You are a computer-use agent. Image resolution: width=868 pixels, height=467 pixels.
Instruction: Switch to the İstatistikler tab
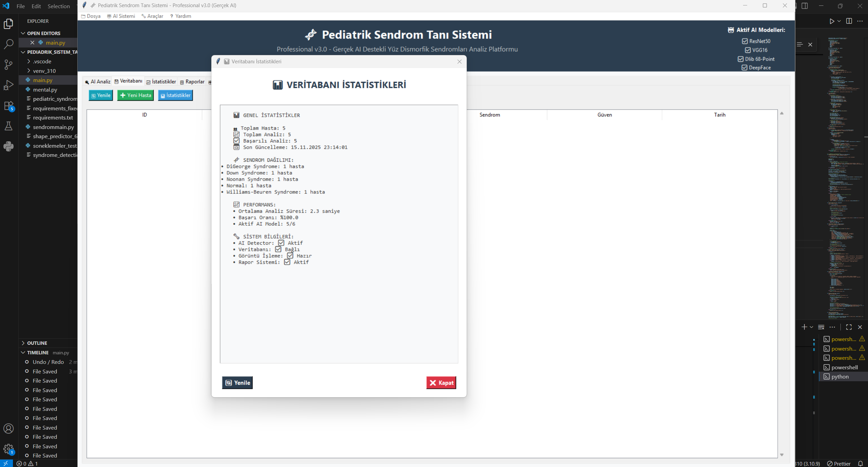[161, 82]
